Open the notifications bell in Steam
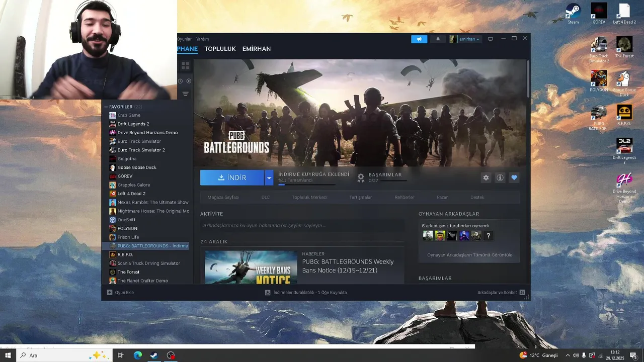Image resolution: width=644 pixels, height=362 pixels. click(x=438, y=39)
